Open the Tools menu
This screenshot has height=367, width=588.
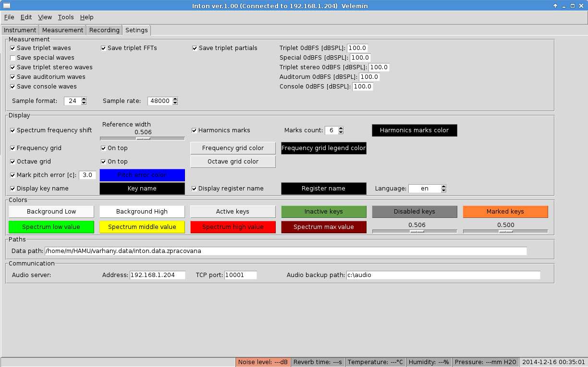click(x=66, y=17)
